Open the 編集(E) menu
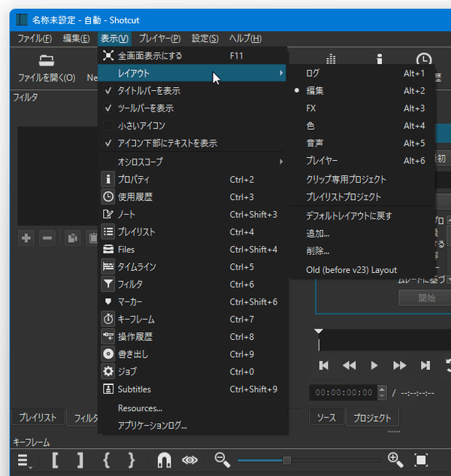Screen dimensions: 451x476 point(76,38)
